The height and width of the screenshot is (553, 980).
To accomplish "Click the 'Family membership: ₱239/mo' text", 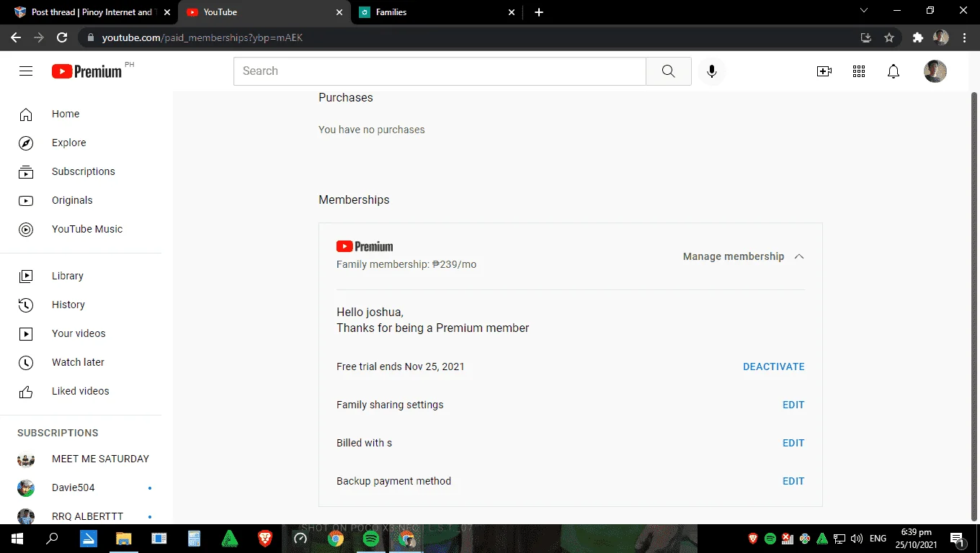I will pyautogui.click(x=406, y=264).
